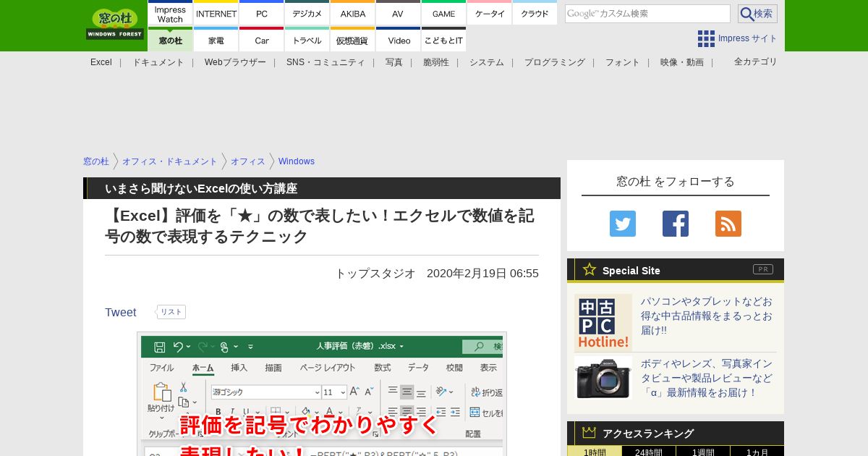The height and width of the screenshot is (456, 868).
Task: Go to the Excel category
Action: (101, 62)
